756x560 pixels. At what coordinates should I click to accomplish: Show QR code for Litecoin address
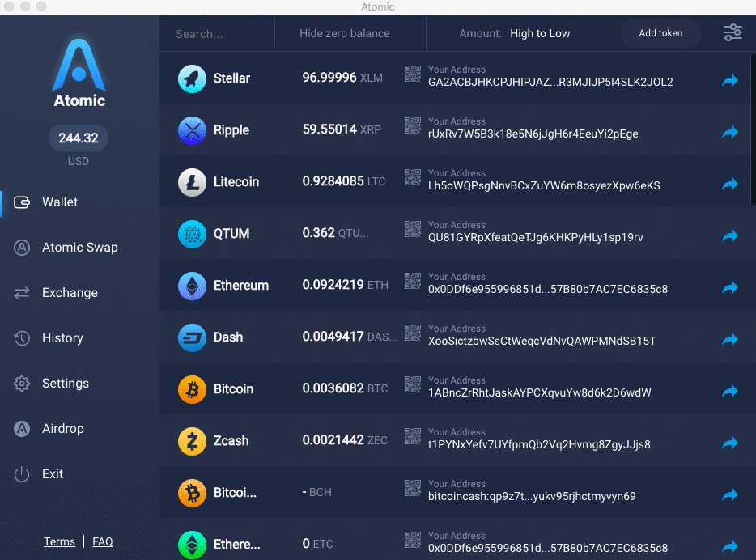point(412,177)
